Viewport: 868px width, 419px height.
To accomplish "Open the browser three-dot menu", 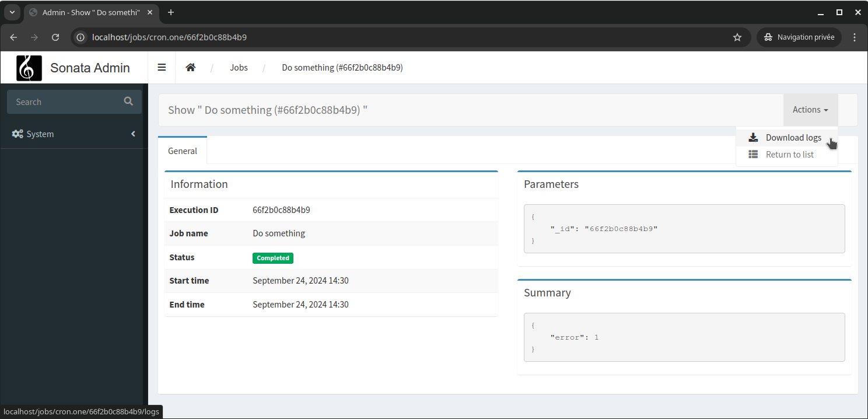I will [x=855, y=37].
